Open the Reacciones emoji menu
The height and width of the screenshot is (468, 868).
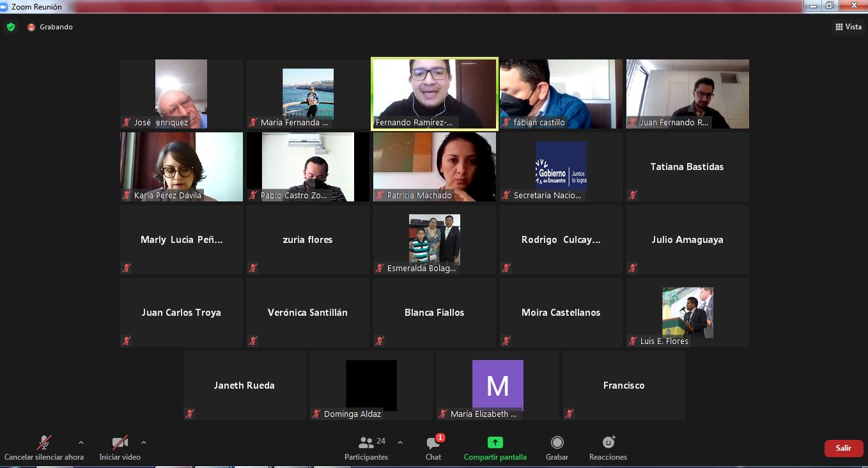(608, 442)
